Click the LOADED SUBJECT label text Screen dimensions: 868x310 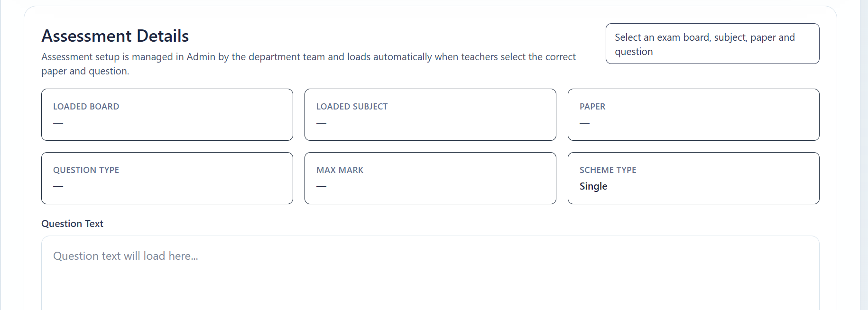(352, 107)
